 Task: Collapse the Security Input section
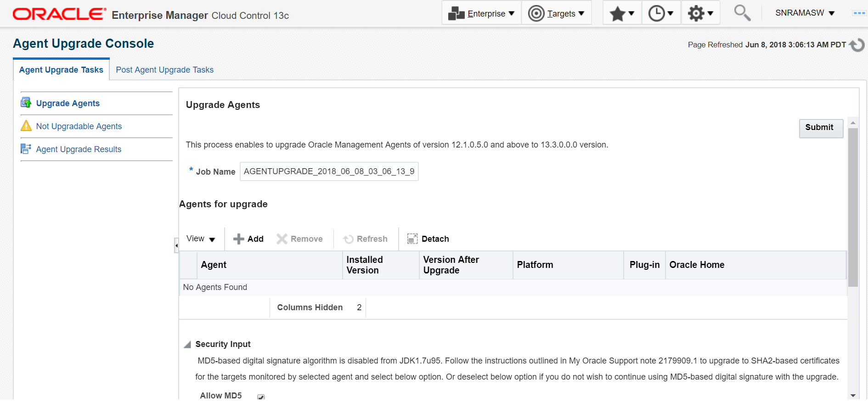click(x=187, y=345)
